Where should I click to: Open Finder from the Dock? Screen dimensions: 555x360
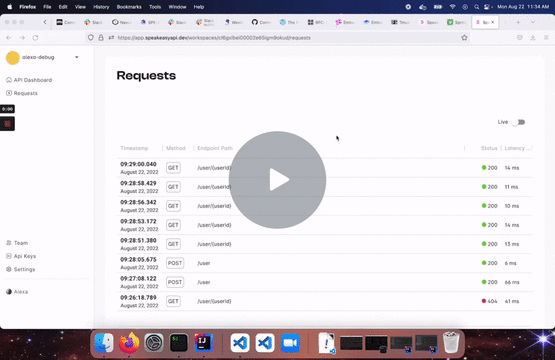pos(104,343)
